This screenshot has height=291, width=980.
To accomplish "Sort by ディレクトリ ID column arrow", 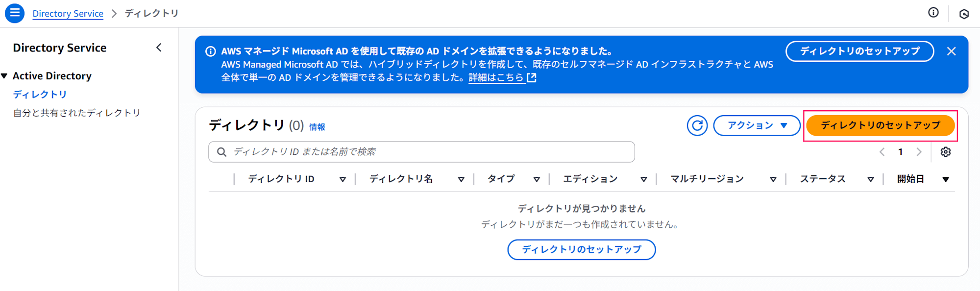I will (x=343, y=179).
